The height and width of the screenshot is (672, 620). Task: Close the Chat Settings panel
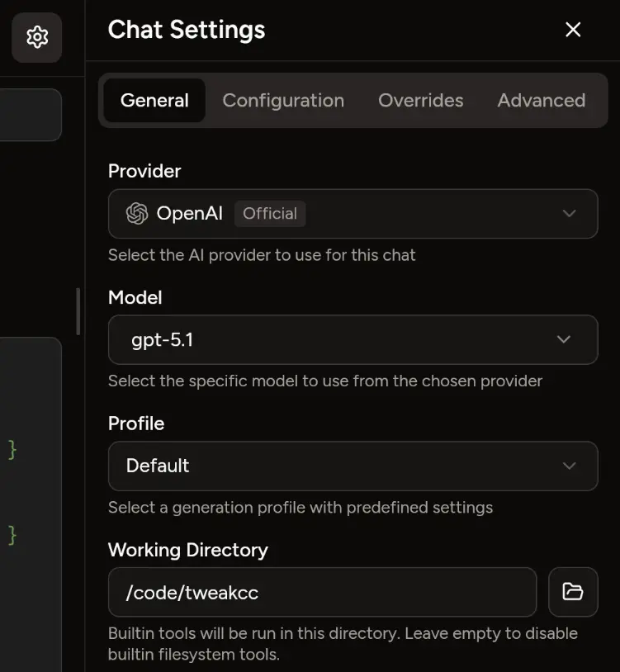573,30
